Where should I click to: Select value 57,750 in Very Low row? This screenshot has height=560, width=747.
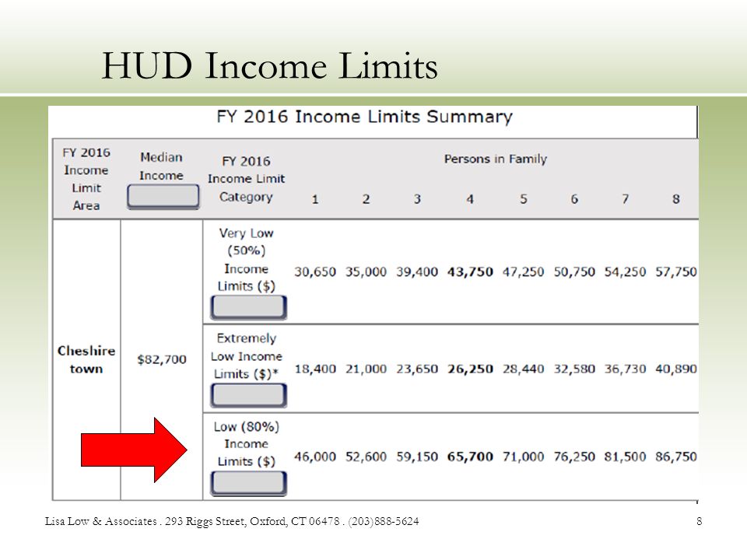[x=676, y=272]
